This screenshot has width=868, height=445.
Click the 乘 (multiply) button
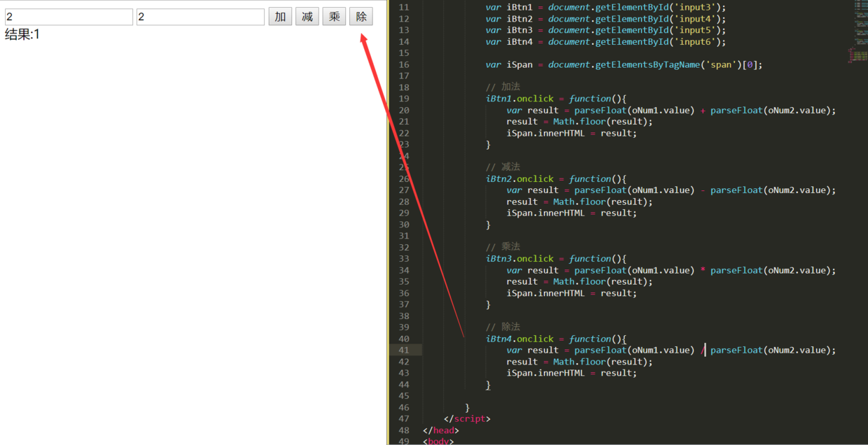point(334,17)
